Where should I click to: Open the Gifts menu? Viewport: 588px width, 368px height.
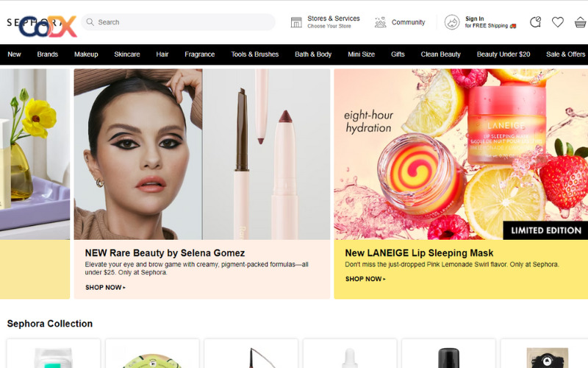[x=398, y=54]
